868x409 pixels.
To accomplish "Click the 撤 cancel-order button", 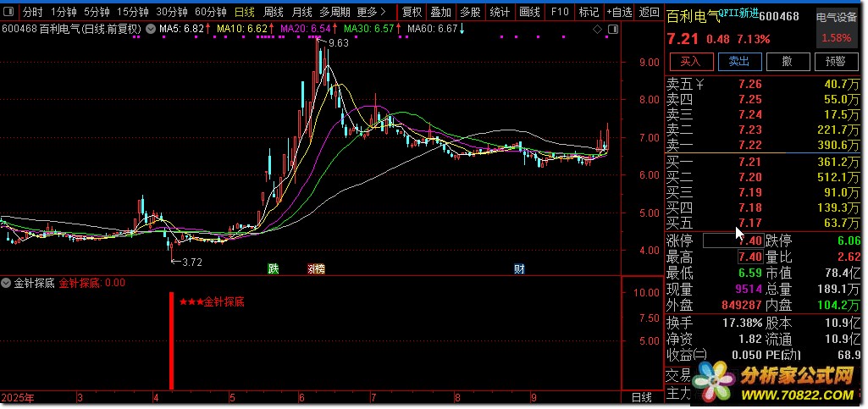I will pyautogui.click(x=788, y=62).
